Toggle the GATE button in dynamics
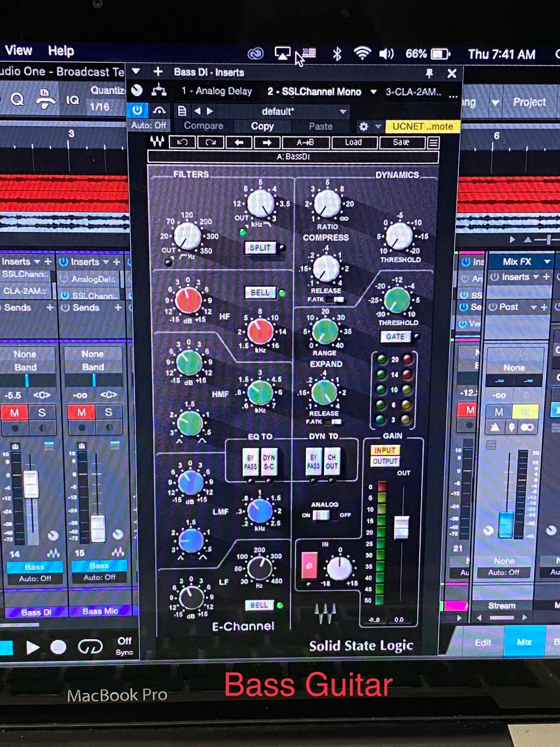This screenshot has height=747, width=560. pyautogui.click(x=395, y=337)
